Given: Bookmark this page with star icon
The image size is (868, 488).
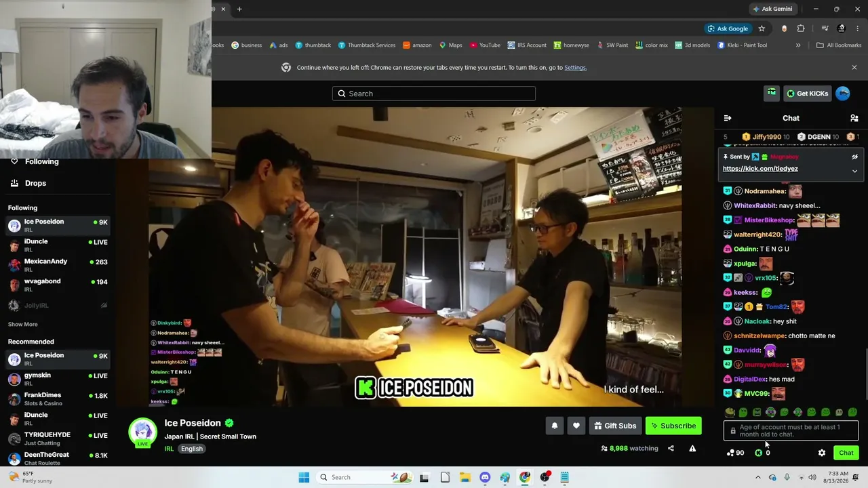Looking at the screenshot, I should coord(762,28).
